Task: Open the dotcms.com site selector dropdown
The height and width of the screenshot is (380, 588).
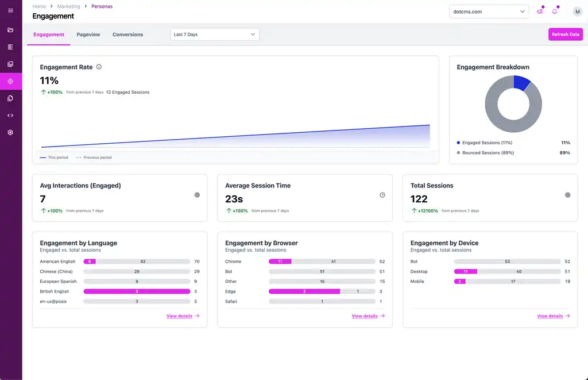Action: [x=489, y=11]
